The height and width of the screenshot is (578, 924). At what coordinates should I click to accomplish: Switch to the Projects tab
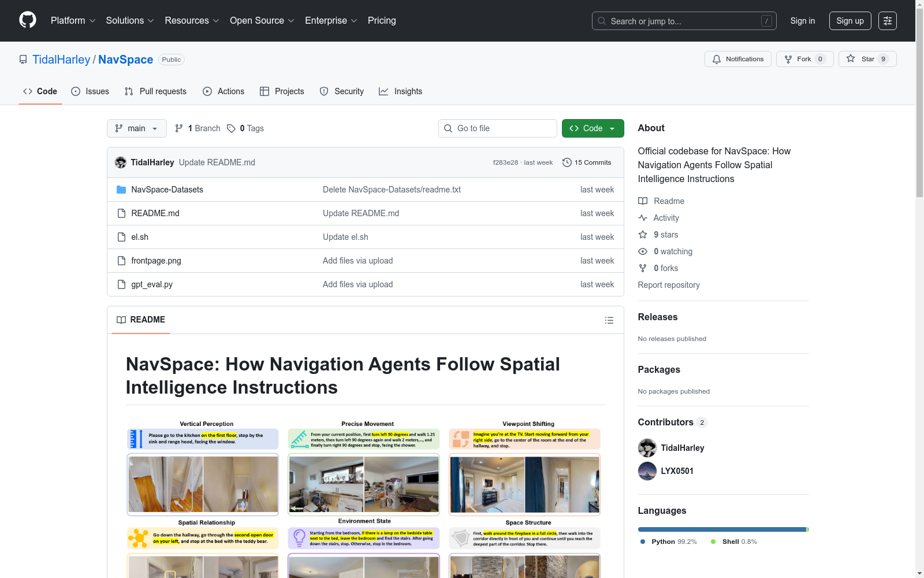tap(282, 91)
